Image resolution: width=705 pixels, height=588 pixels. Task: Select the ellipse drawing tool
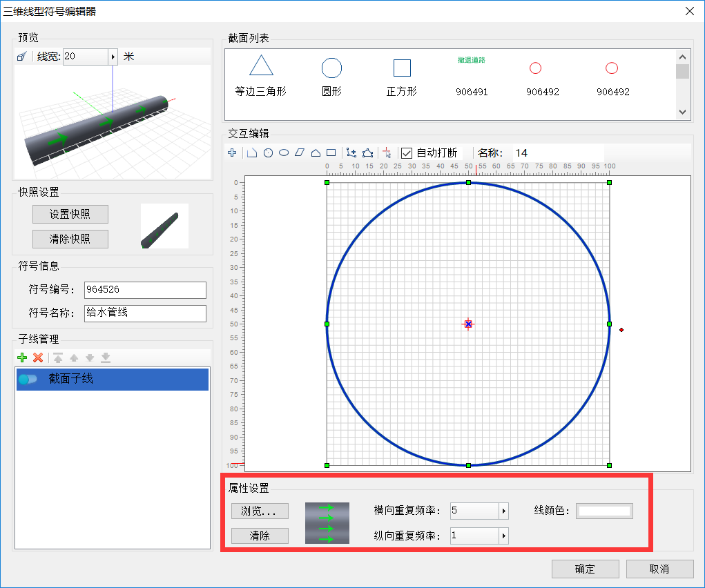(x=284, y=153)
